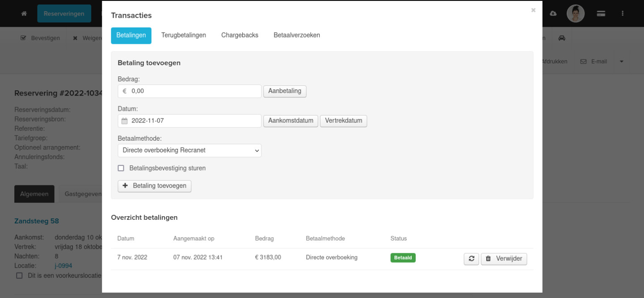
Task: Click the refresh icon for the payment row
Action: click(x=471, y=259)
